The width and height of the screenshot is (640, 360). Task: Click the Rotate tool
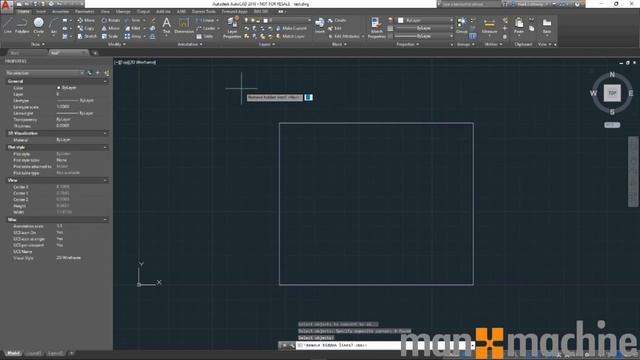[111, 20]
